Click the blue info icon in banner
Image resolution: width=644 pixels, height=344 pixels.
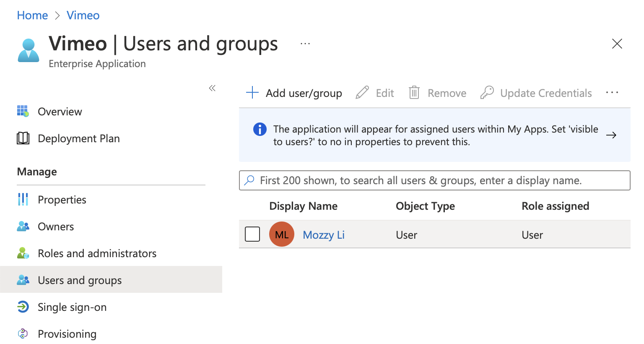click(x=260, y=129)
